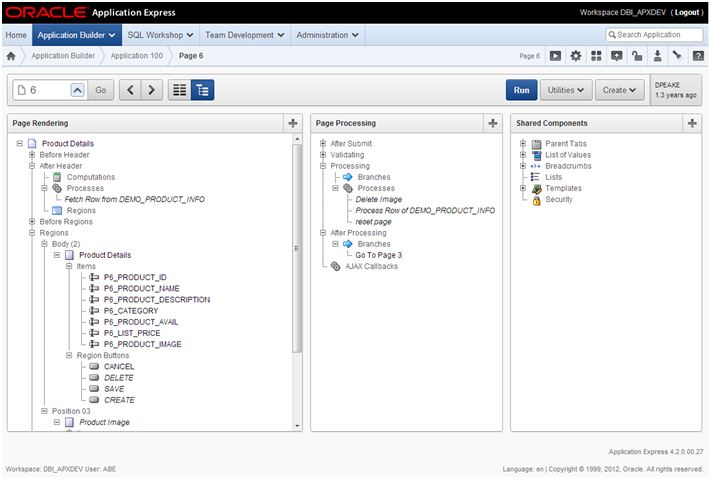Open the Utilities dropdown
710x491 pixels.
tap(567, 90)
